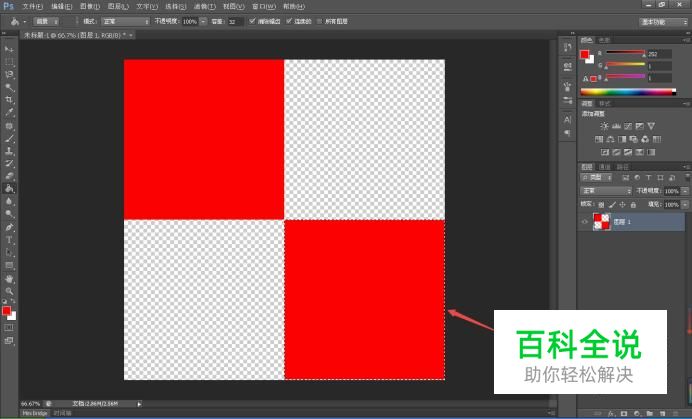Adjust the R channel slider
692x419 pixels.
(625, 53)
